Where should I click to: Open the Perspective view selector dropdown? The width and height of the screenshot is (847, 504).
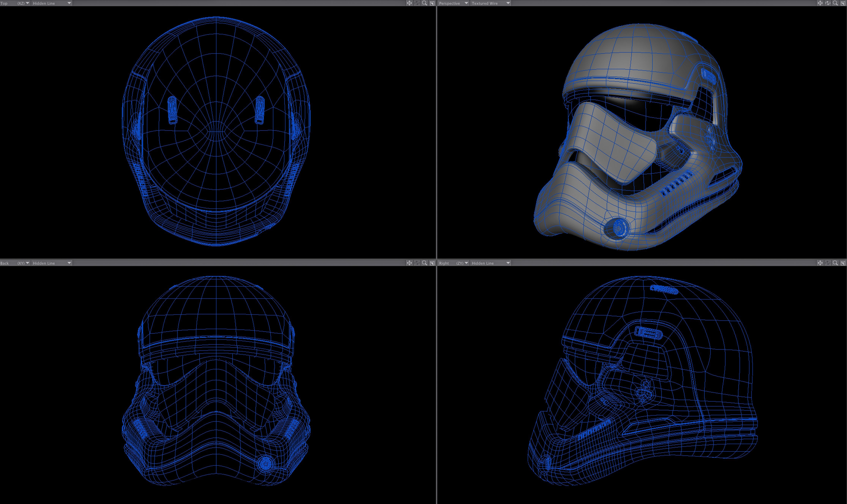[453, 3]
